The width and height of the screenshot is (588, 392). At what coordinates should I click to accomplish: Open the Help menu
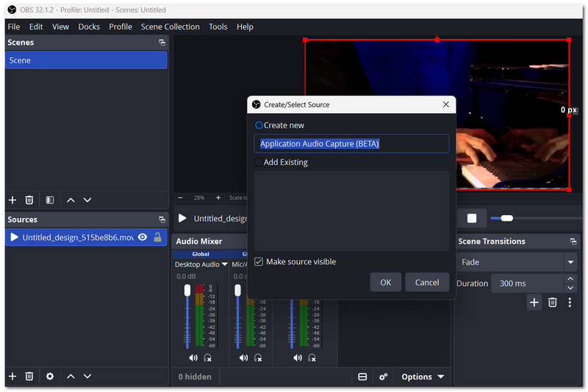[x=245, y=26]
